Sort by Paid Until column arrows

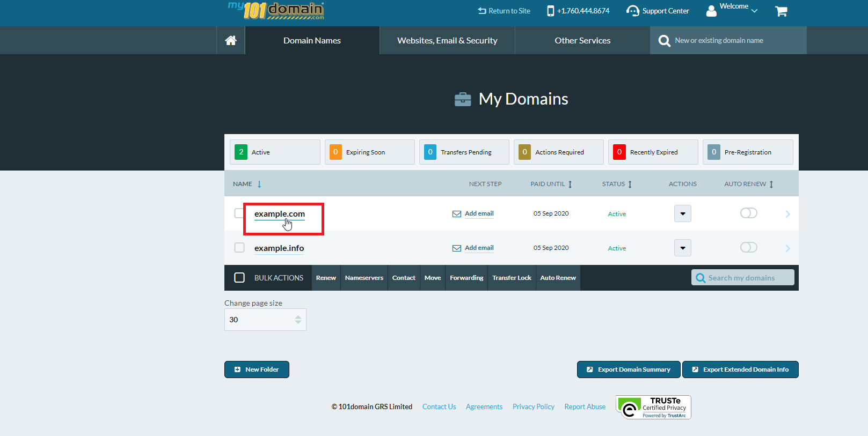[570, 184]
